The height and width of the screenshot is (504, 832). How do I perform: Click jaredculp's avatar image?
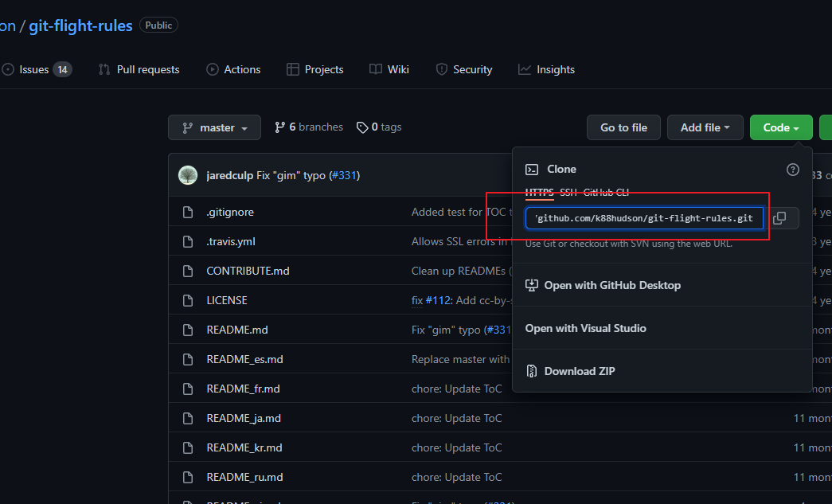(188, 175)
